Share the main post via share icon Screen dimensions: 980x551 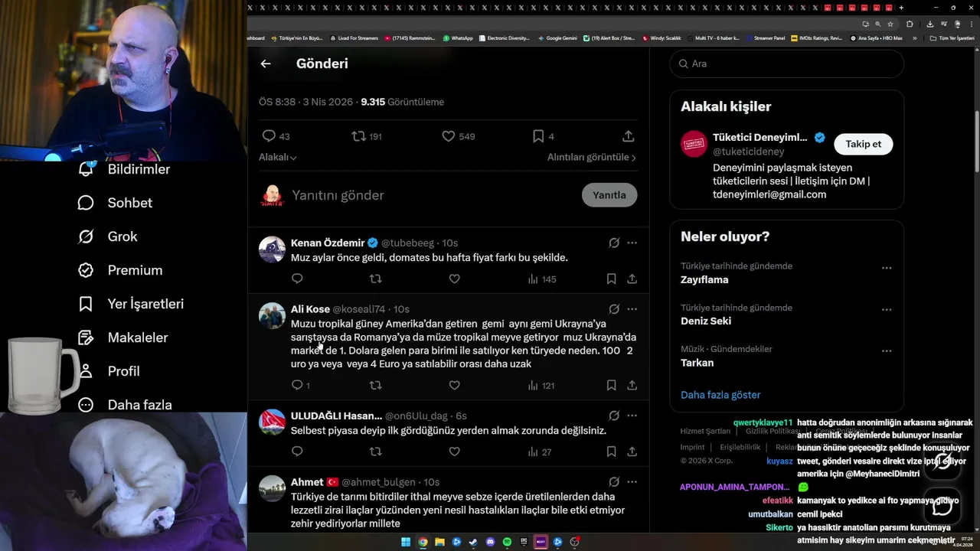click(x=628, y=136)
